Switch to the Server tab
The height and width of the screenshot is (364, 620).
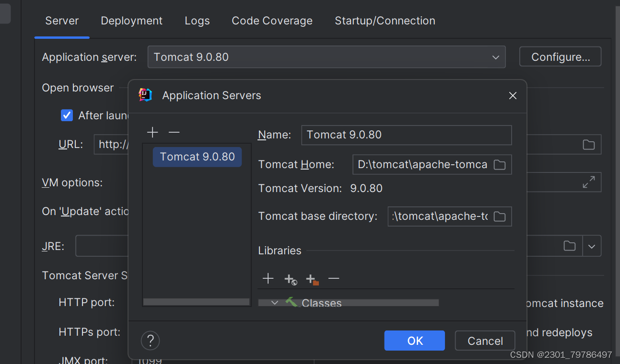tap(62, 21)
